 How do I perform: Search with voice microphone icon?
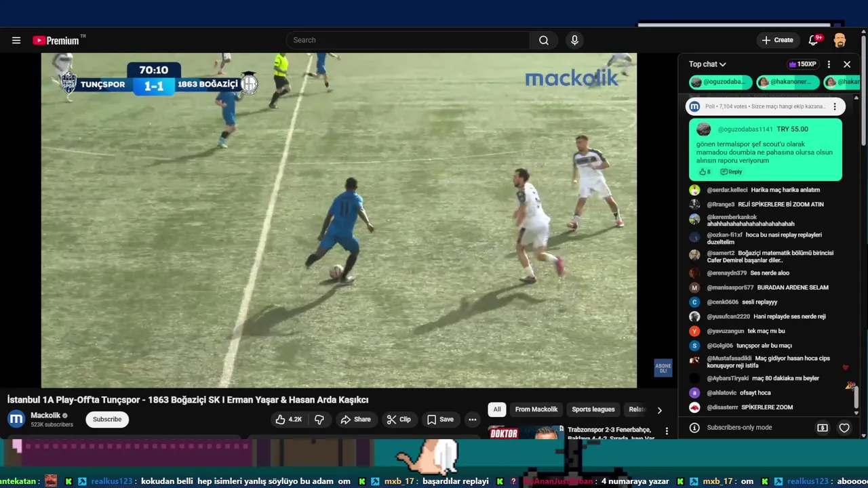click(x=574, y=40)
